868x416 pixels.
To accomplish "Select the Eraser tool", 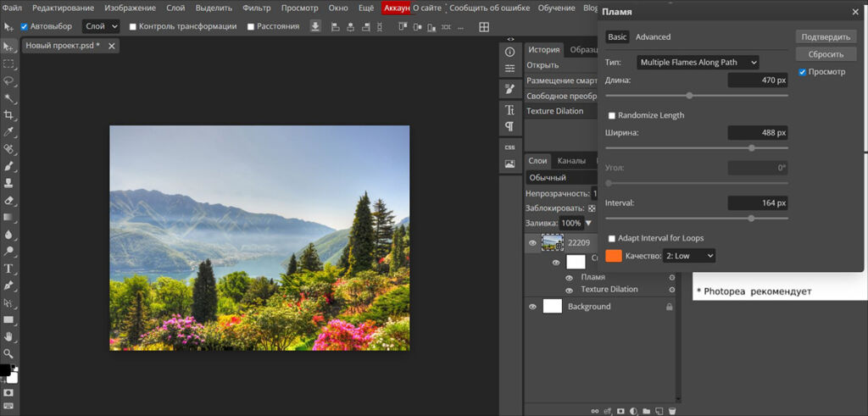I will tap(8, 200).
